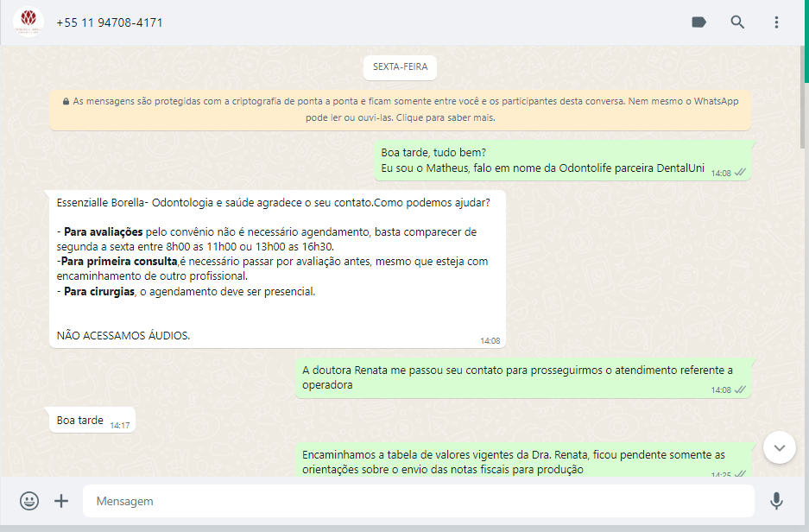Select the 'NÃO ACESSAMOS ÁUDIOS.' text

click(x=123, y=335)
